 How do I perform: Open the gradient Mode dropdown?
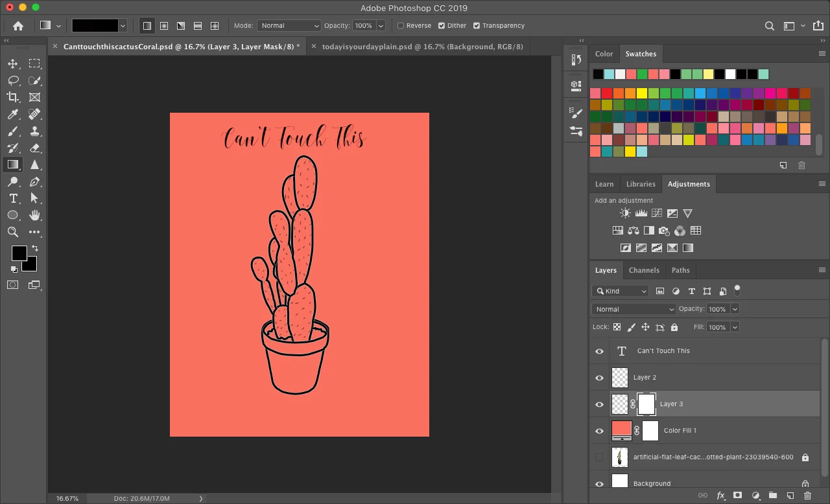[x=289, y=26]
